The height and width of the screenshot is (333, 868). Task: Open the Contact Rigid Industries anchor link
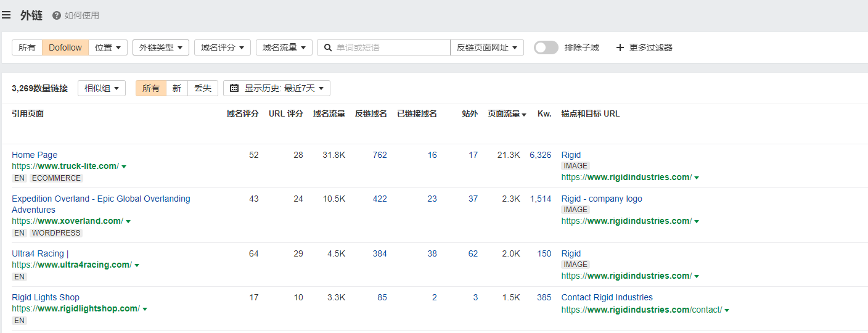(x=607, y=297)
